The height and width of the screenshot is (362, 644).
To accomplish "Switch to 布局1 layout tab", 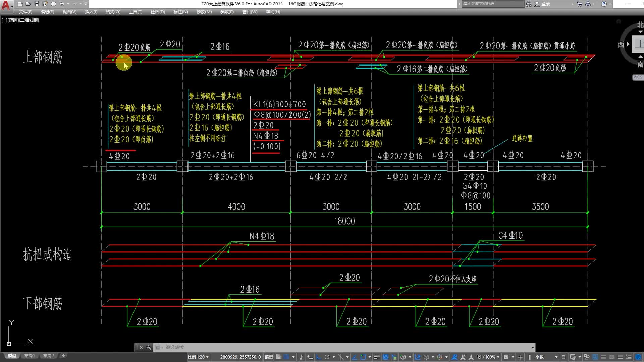I will 30,356.
